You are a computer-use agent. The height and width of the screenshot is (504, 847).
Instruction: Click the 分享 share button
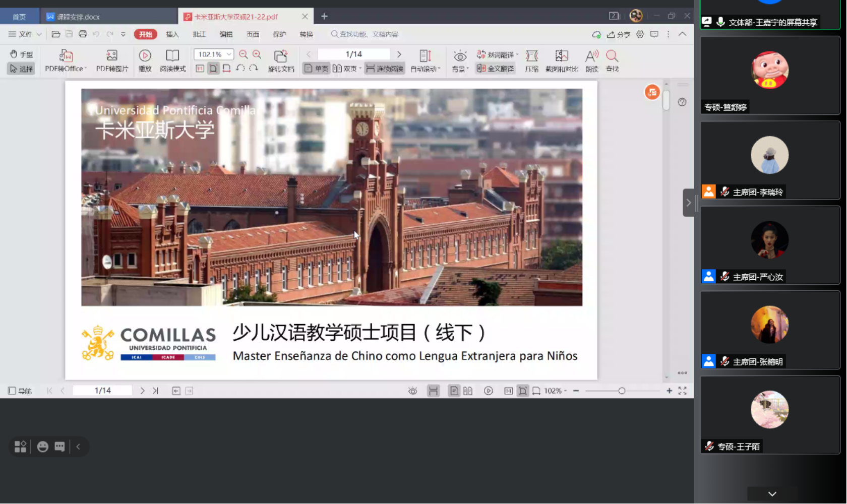click(619, 34)
